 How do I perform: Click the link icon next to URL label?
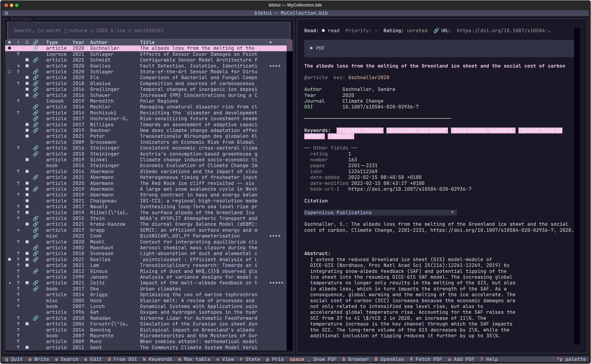(x=436, y=31)
